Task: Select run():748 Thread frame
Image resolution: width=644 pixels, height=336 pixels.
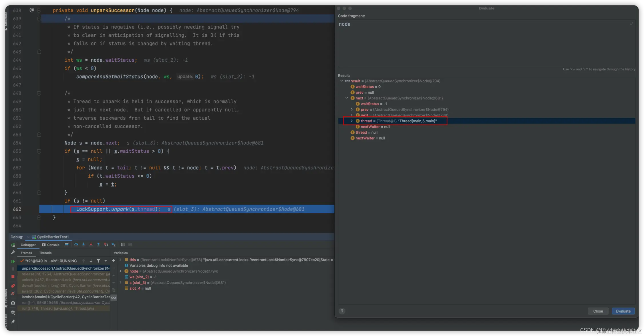Action: click(x=64, y=308)
